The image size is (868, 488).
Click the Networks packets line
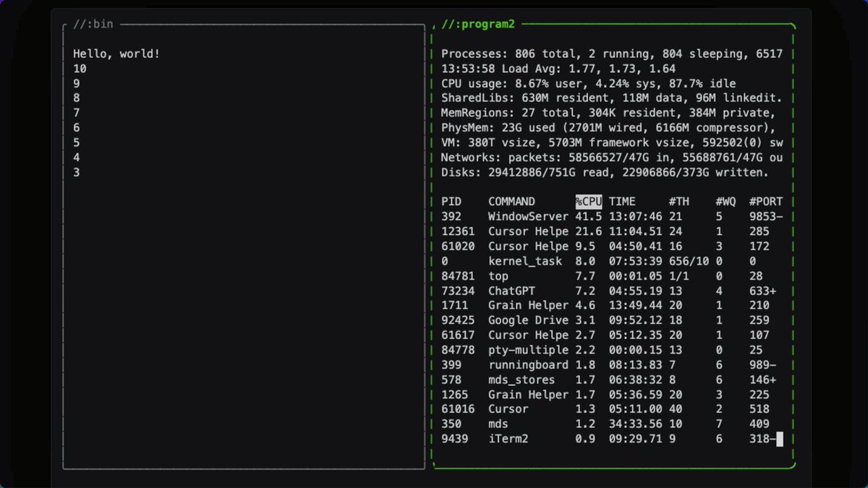coord(612,158)
